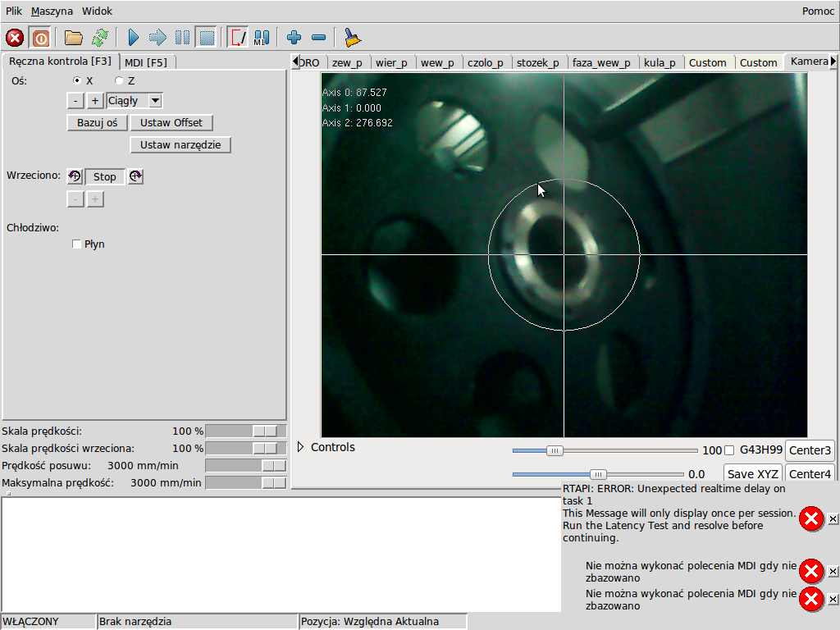The height and width of the screenshot is (630, 840).
Task: Click the Brak narzędzia status field
Action: (x=197, y=622)
